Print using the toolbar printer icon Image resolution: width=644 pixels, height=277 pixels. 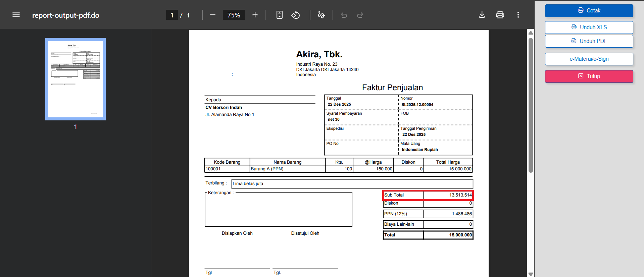[x=500, y=15]
